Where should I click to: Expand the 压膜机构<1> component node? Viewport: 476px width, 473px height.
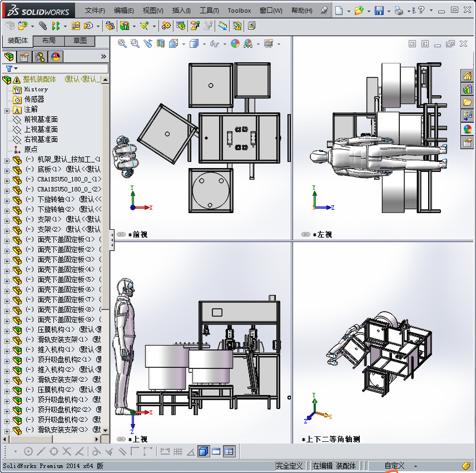7,331
